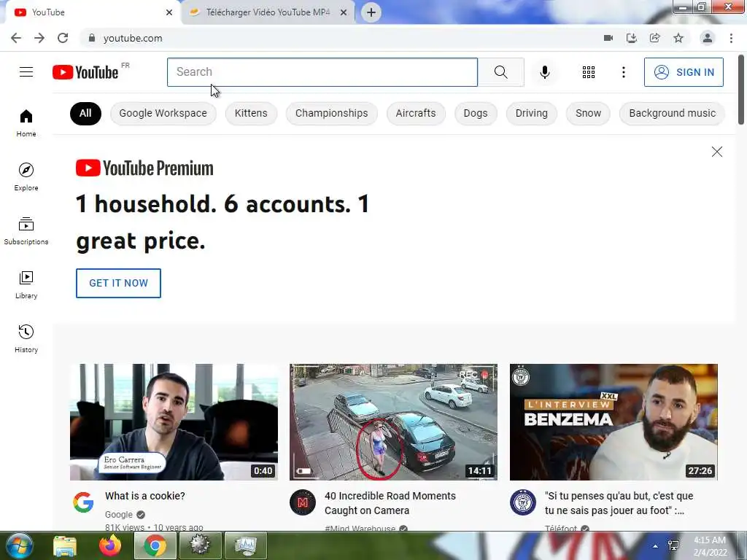Open a new Chrome tab

[371, 12]
